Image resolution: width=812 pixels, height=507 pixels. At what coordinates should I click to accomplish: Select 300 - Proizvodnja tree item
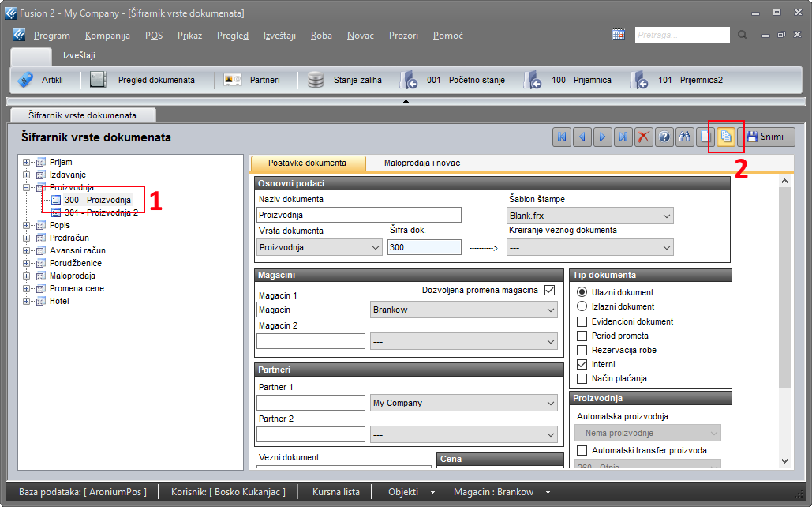98,200
